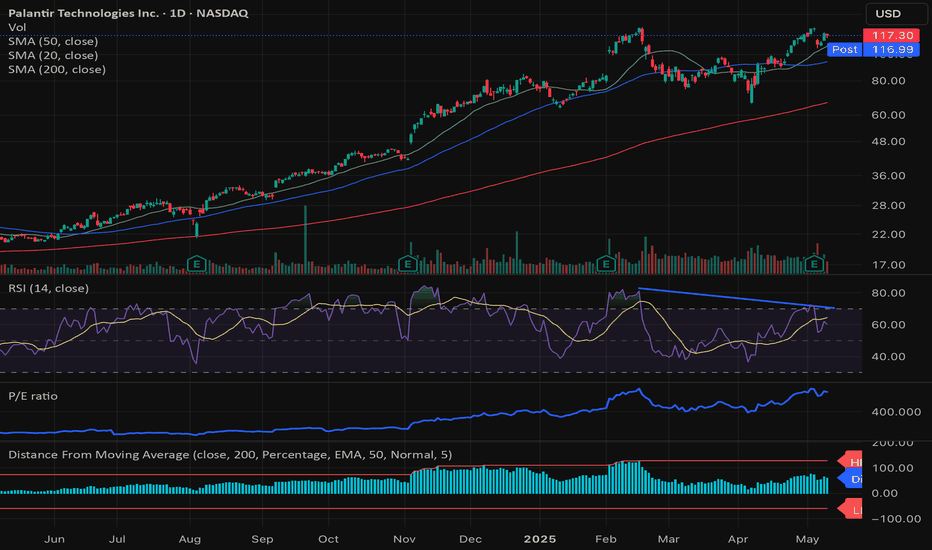Click the blue Post 116.99 price tag
The height and width of the screenshot is (550, 932).
pyautogui.click(x=874, y=50)
